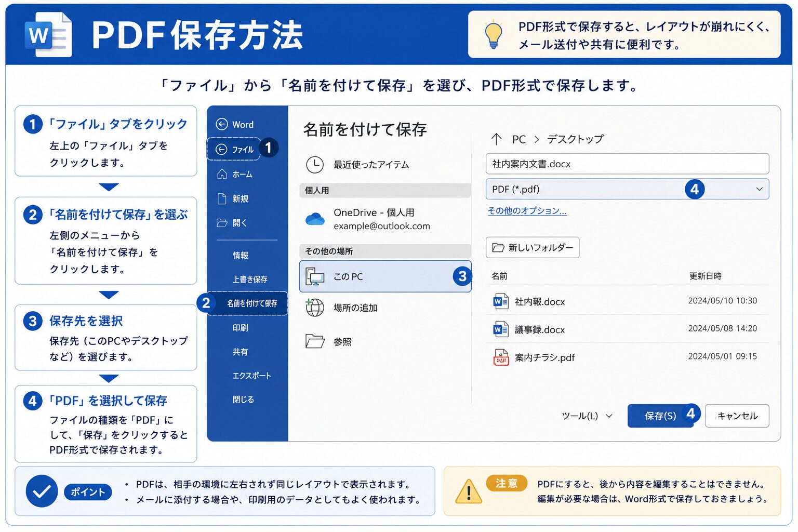The width and height of the screenshot is (798, 532).
Task: Click the デスクトップ breadcrumb
Action: [575, 139]
